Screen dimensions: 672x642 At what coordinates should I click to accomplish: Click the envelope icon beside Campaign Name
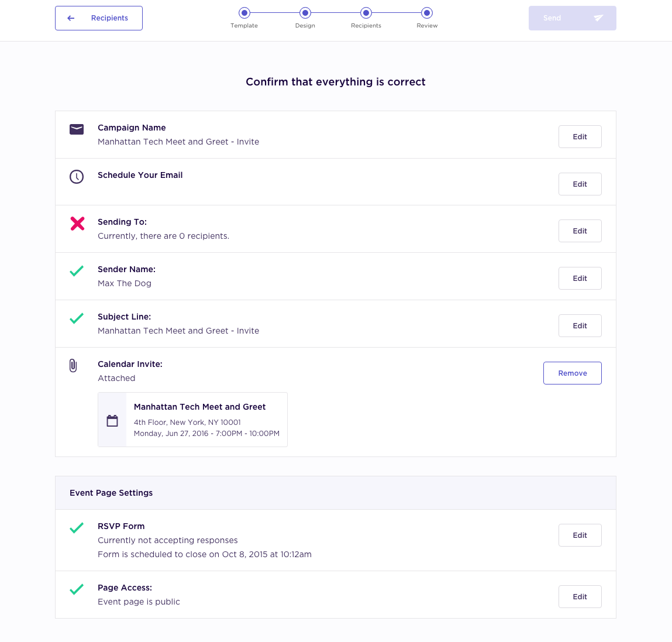point(77,129)
